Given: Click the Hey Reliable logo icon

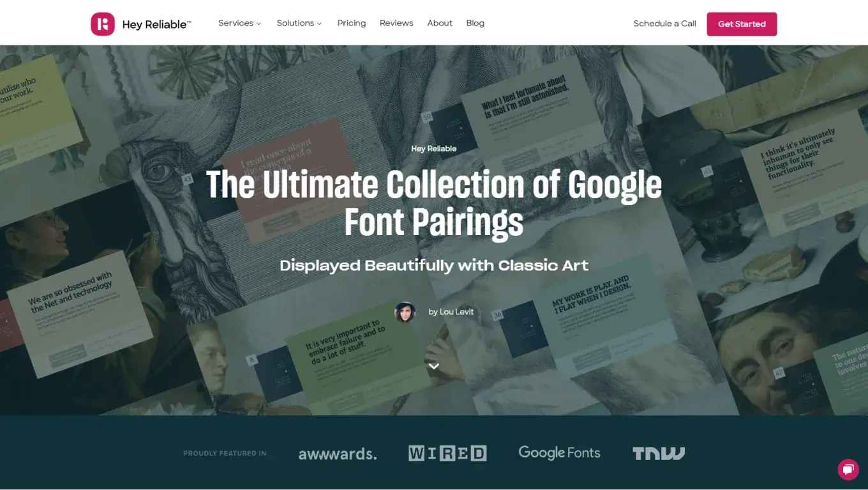Looking at the screenshot, I should (x=103, y=24).
